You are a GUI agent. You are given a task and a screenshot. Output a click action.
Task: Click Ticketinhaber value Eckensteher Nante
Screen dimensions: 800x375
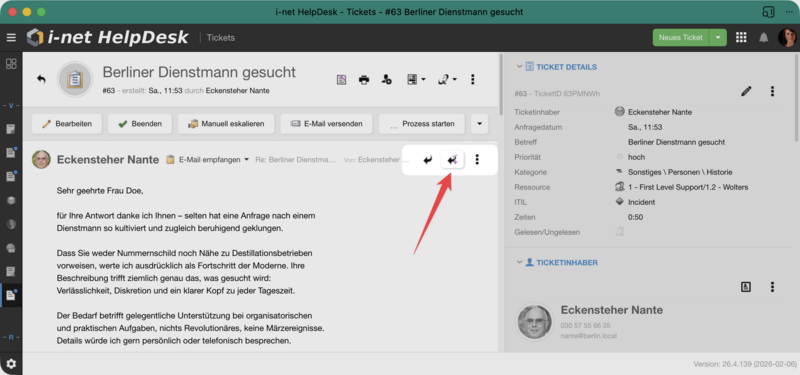coord(660,112)
